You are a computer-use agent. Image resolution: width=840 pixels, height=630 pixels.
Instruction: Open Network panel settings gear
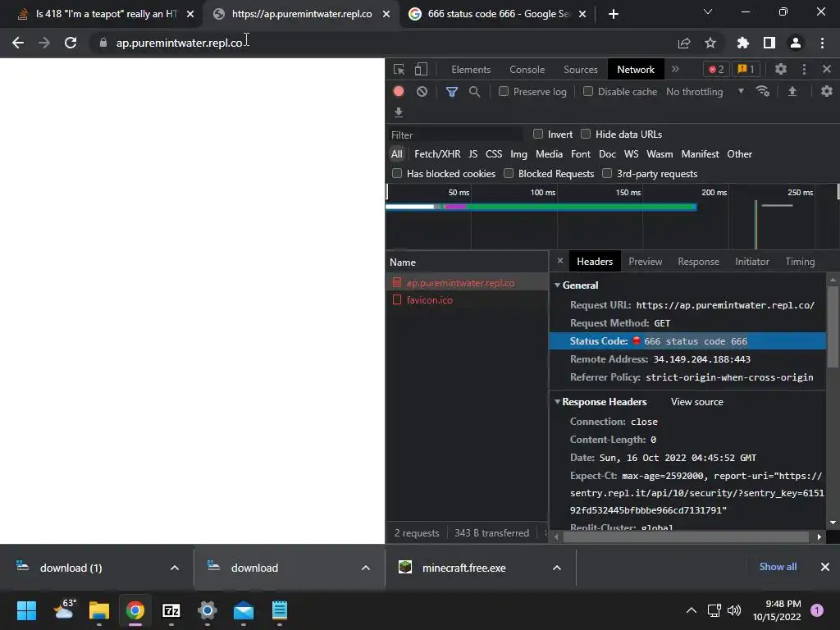[827, 92]
